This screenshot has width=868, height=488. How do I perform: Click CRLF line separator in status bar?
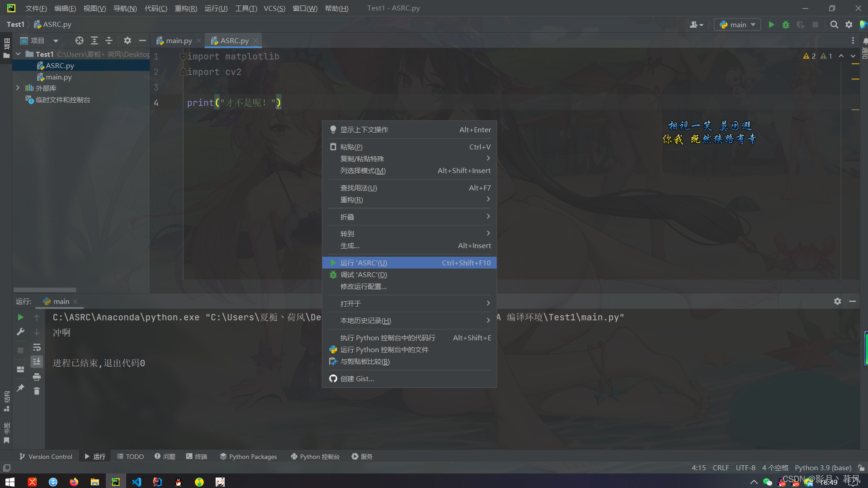[720, 468]
